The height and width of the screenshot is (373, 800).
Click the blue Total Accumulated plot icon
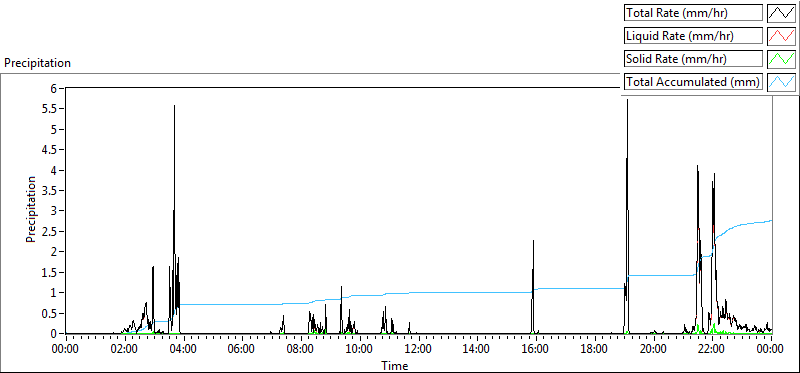(x=781, y=82)
